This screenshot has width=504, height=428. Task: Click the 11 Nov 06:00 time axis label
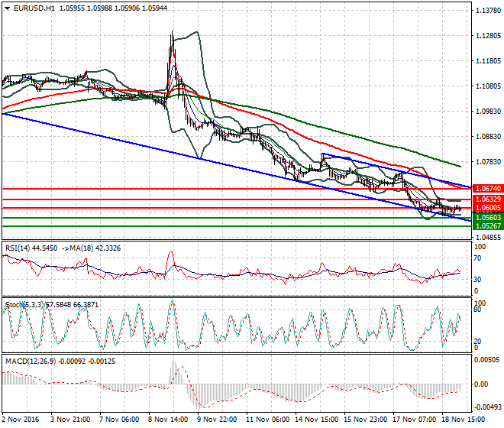click(268, 420)
